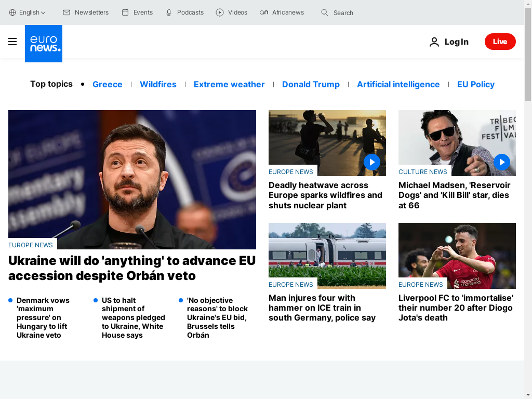Open Denmark vows maximum pressure story
Image resolution: width=532 pixels, height=399 pixels.
43,317
